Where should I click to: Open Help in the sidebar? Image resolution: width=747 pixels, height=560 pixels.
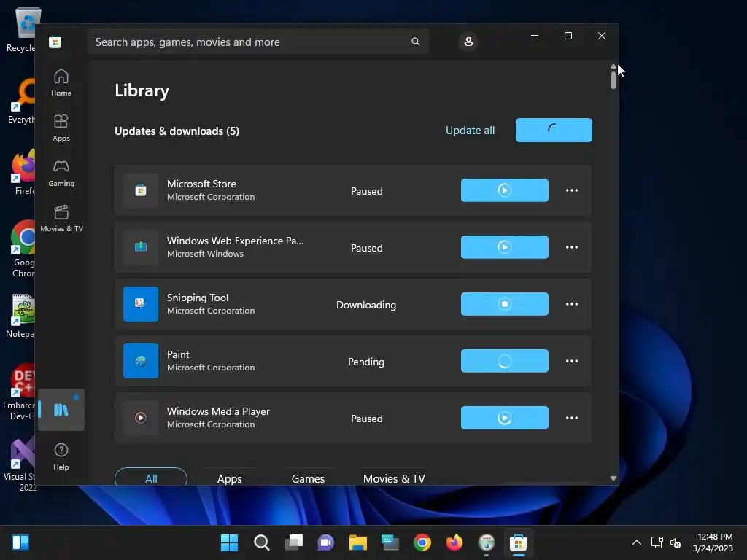[x=61, y=456]
